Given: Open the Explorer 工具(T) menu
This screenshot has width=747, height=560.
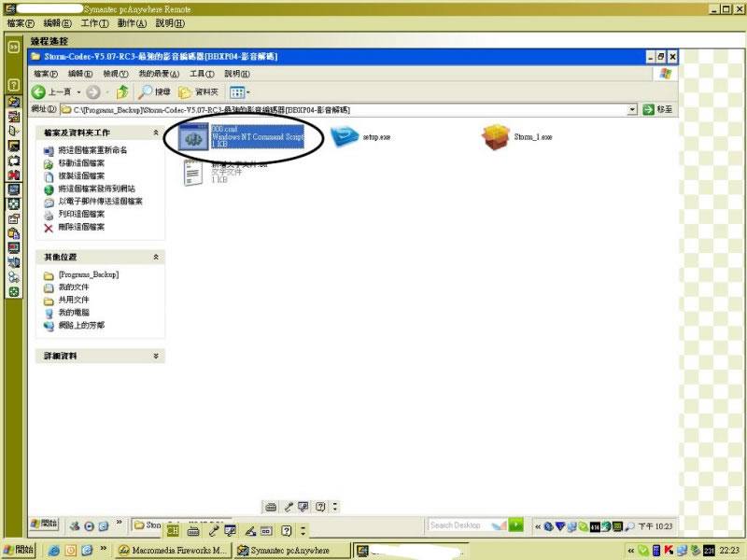Looking at the screenshot, I should pos(202,74).
